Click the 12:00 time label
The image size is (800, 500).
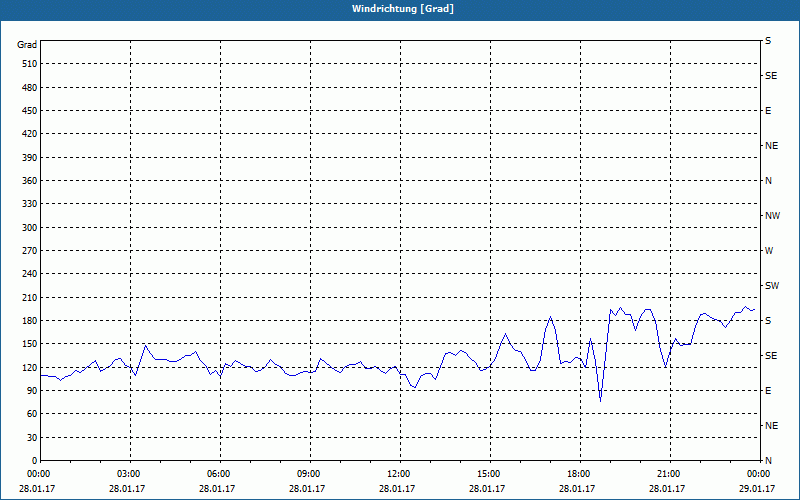pyautogui.click(x=397, y=474)
